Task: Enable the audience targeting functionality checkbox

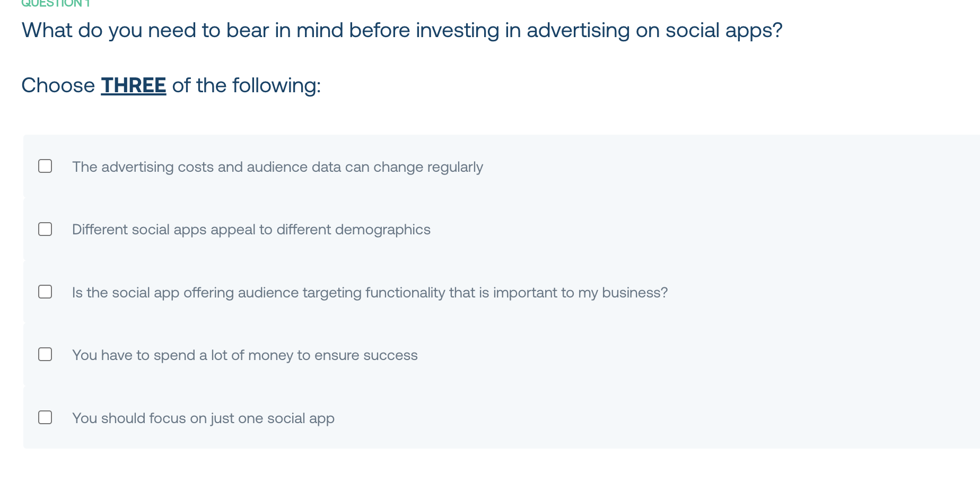Action: click(45, 292)
